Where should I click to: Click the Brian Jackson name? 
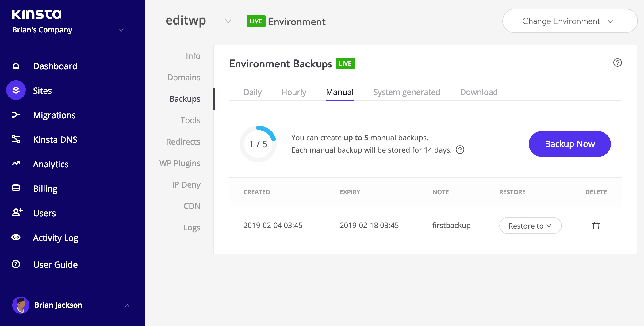[58, 305]
